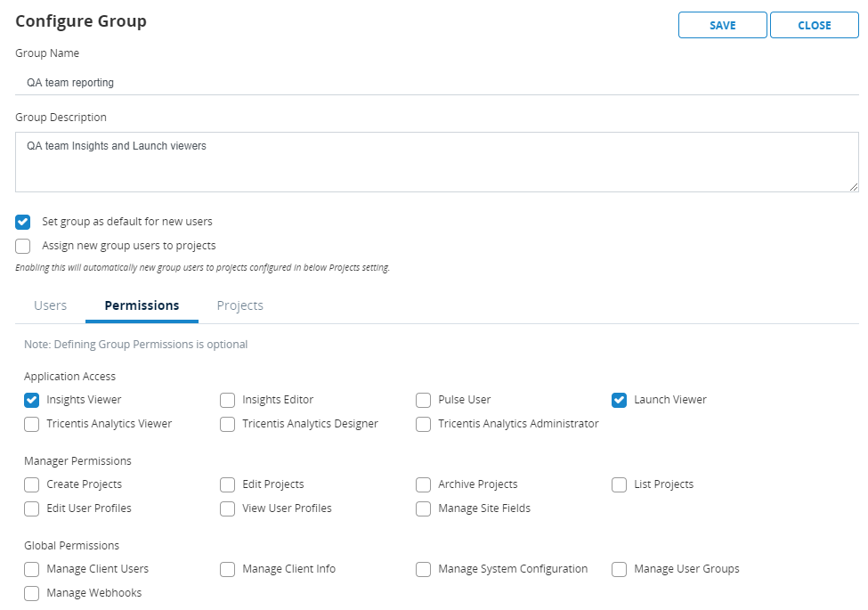
Task: Switch to the Users tab
Action: (x=51, y=305)
